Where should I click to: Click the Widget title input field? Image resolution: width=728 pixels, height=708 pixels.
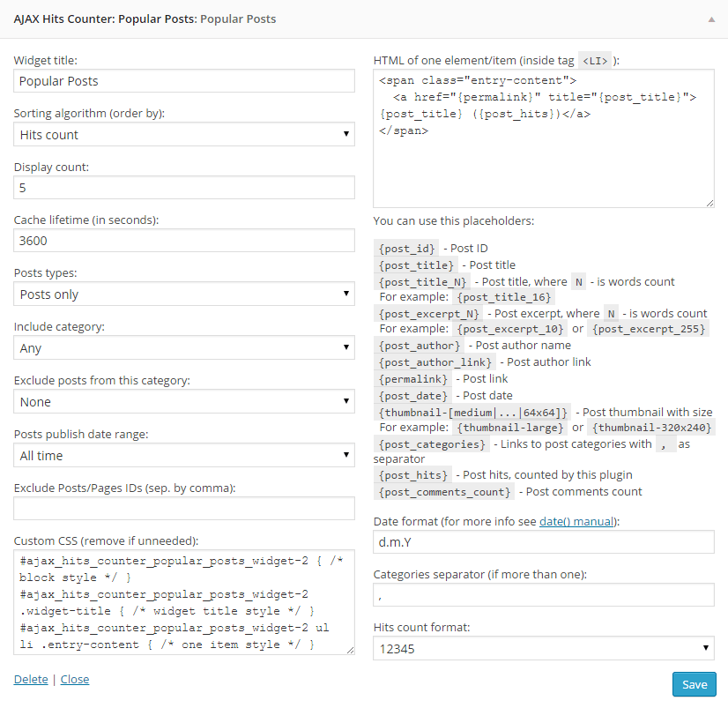point(184,81)
